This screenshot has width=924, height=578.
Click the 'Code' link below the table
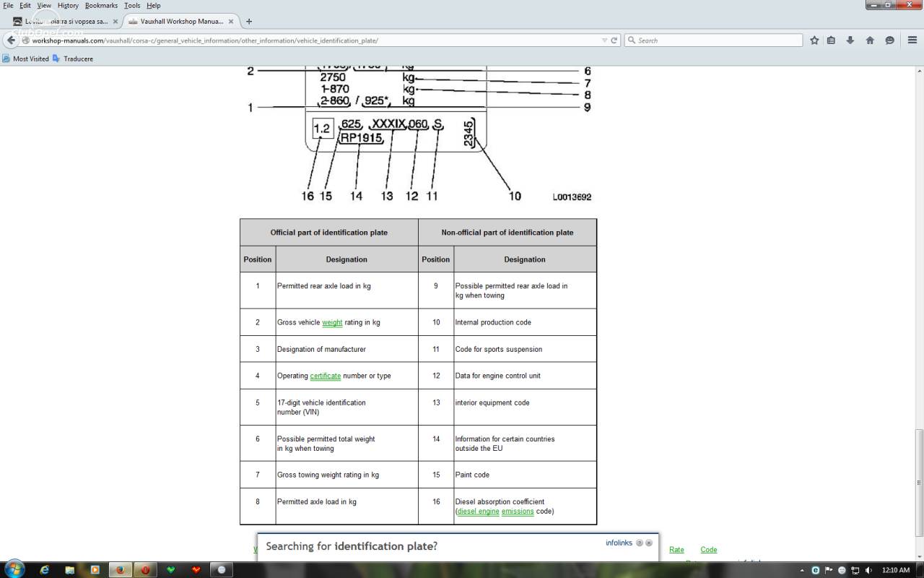709,550
